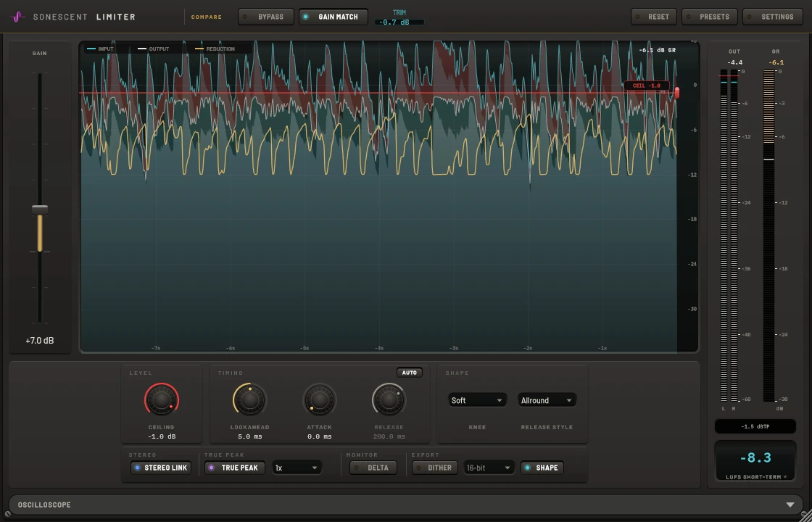Viewport: 812px width, 522px height.
Task: Toggle noise Shape option
Action: (x=542, y=468)
